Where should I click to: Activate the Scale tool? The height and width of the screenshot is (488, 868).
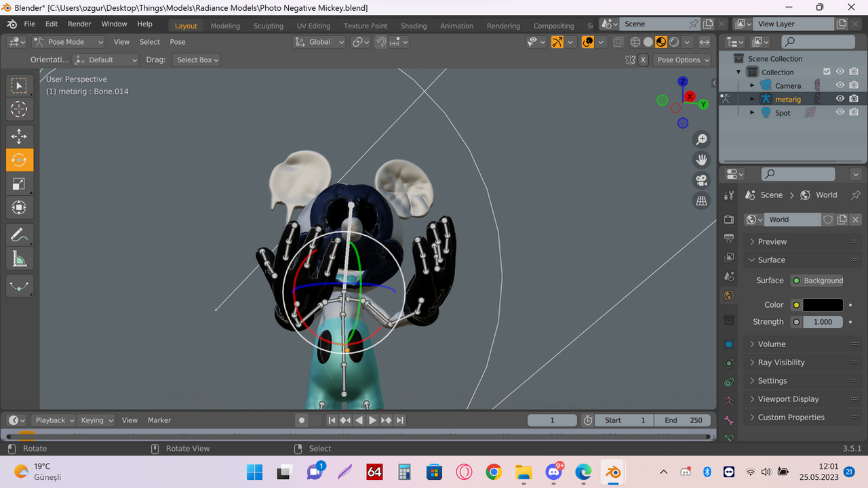tap(19, 184)
